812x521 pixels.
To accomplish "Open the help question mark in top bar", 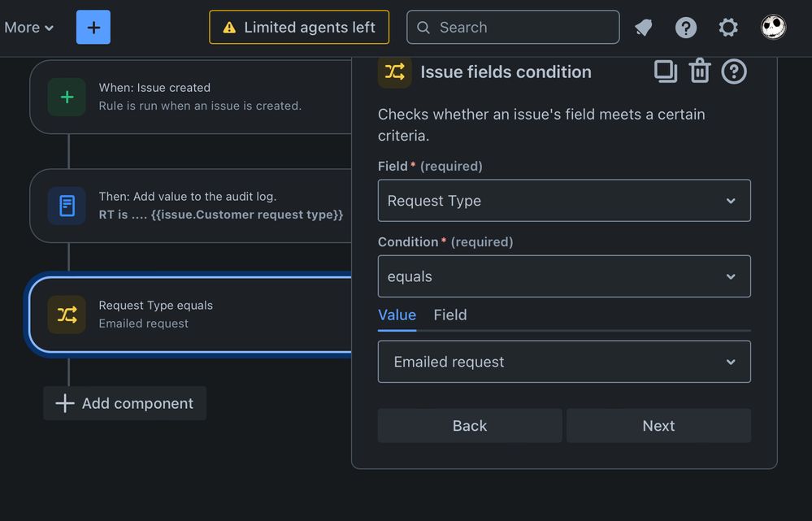I will pos(686,27).
